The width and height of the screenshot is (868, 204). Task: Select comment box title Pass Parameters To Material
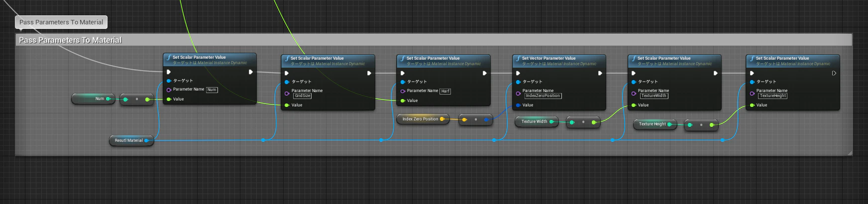70,40
